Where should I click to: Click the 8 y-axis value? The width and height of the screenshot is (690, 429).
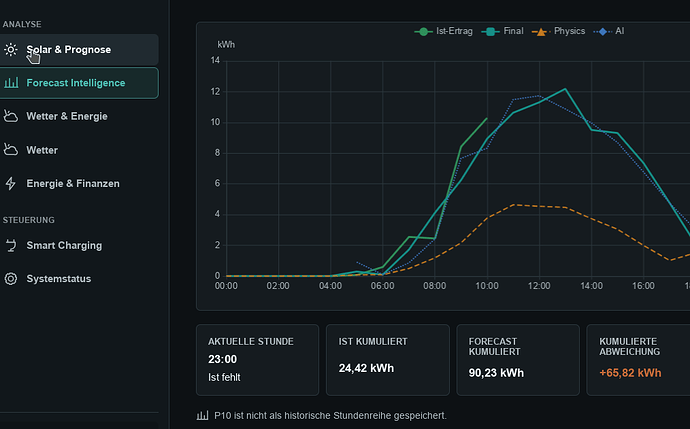tap(217, 153)
